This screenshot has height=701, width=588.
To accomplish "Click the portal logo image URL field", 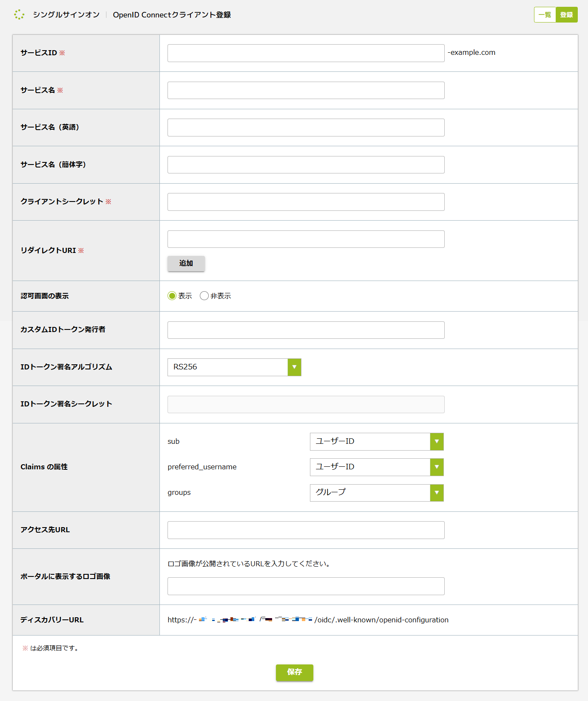I will click(x=306, y=586).
